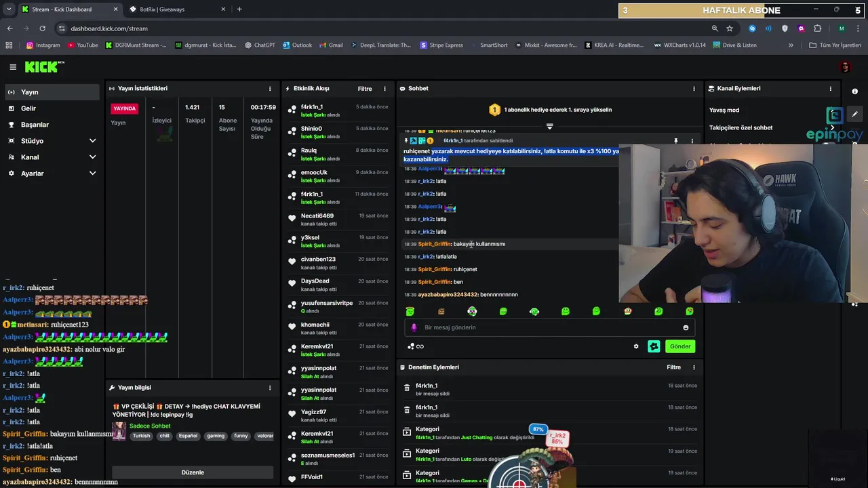Click the Shazam extension icon
This screenshot has width=868, height=488.
tap(752, 28)
